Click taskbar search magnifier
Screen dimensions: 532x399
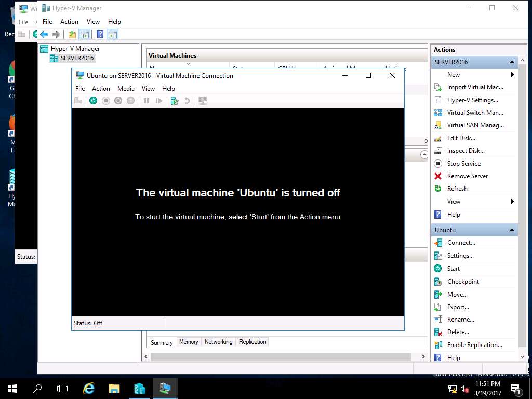[37, 389]
